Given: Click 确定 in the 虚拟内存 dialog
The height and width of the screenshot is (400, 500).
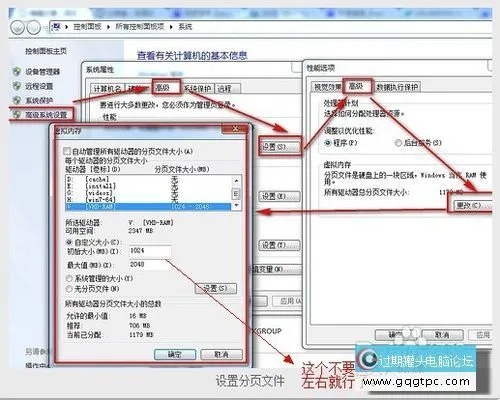Looking at the screenshot, I should (x=175, y=354).
